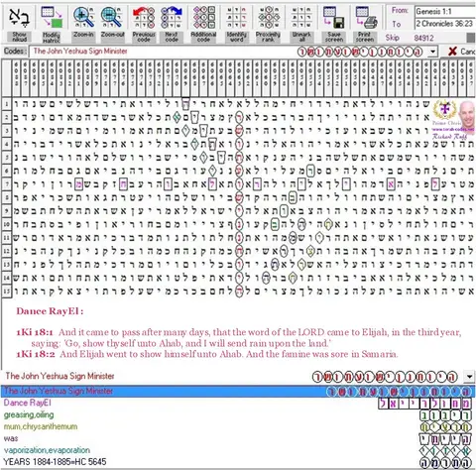Select the mum,chrysanthemum code row
Image resolution: width=476 pixels, height=470 pixels.
click(x=238, y=426)
